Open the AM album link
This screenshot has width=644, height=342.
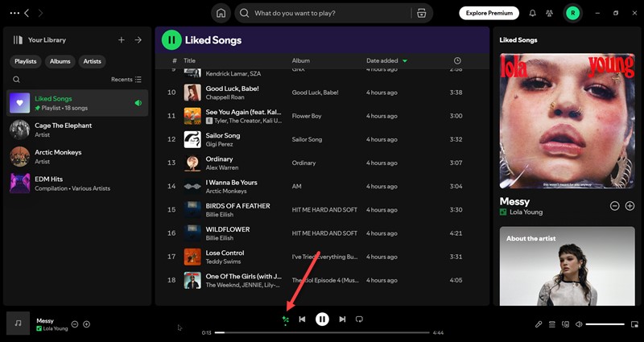[x=296, y=187]
